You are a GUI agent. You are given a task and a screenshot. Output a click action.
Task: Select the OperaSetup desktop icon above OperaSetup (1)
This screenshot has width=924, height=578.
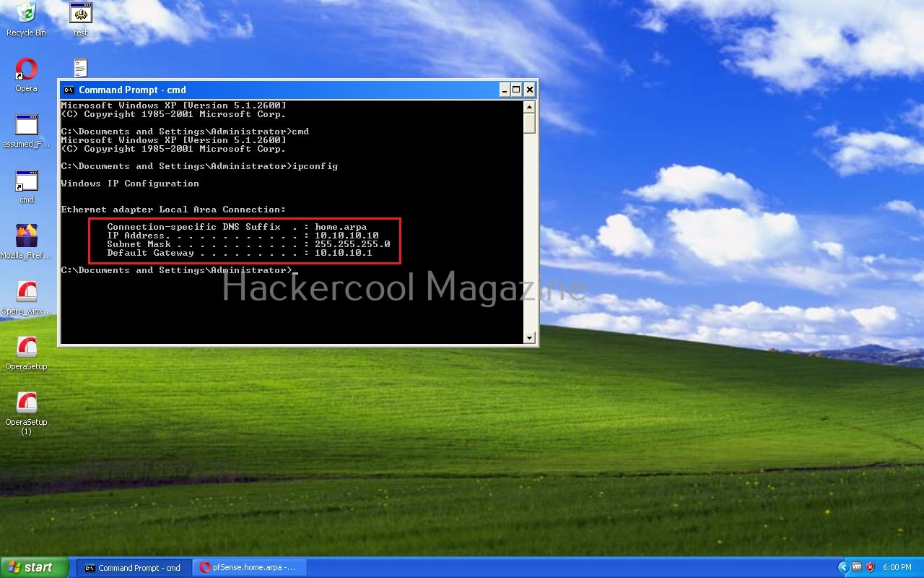[x=26, y=348]
